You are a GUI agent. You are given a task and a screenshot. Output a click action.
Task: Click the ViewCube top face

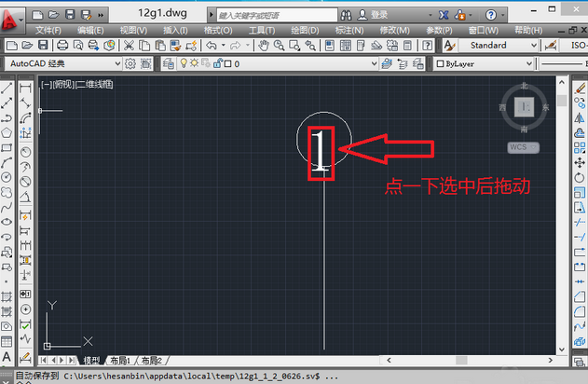pyautogui.click(x=524, y=107)
